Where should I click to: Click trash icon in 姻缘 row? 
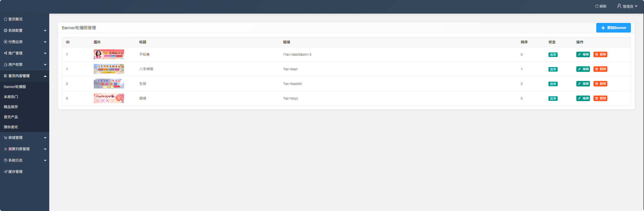coord(597,98)
